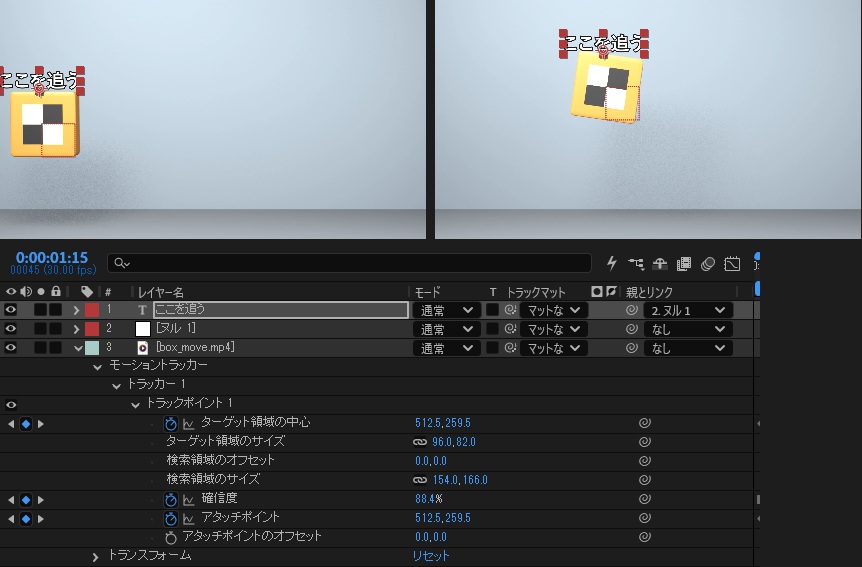Expand the トランスフォーム group
The width and height of the screenshot is (862, 567).
pos(96,557)
